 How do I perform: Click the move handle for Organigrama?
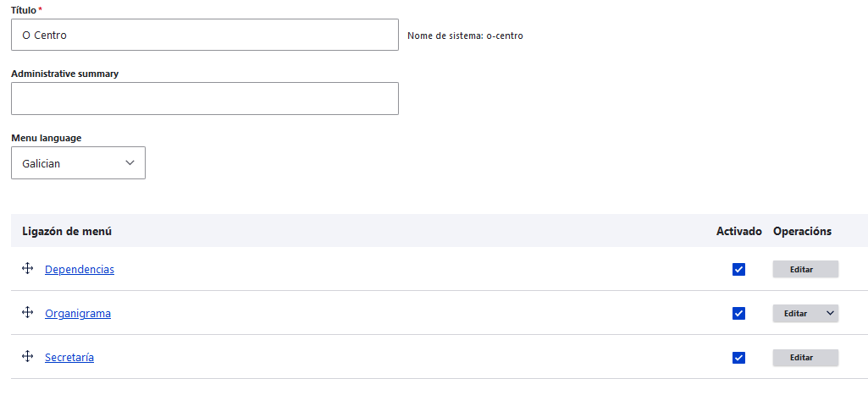coord(27,313)
